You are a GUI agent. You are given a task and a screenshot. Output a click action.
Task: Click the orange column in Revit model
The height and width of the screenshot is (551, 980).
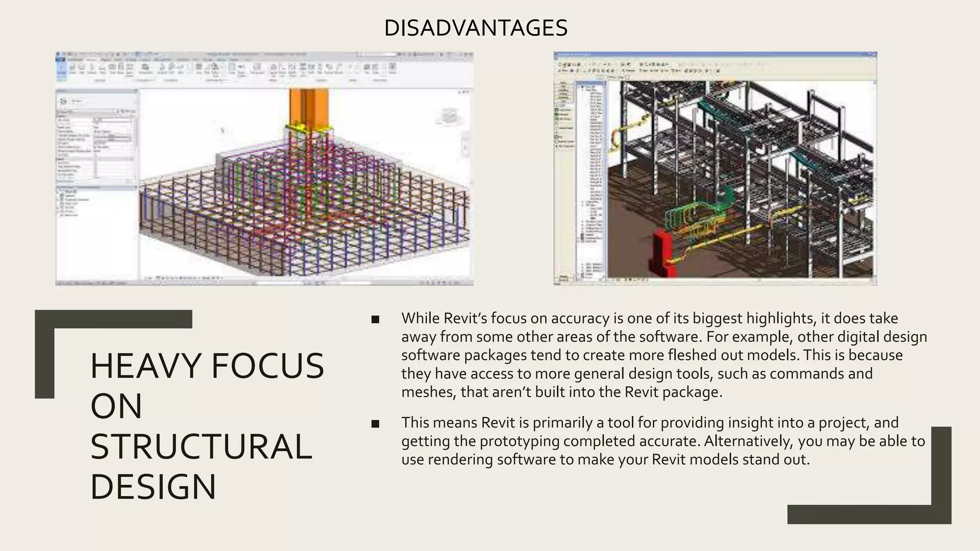309,106
